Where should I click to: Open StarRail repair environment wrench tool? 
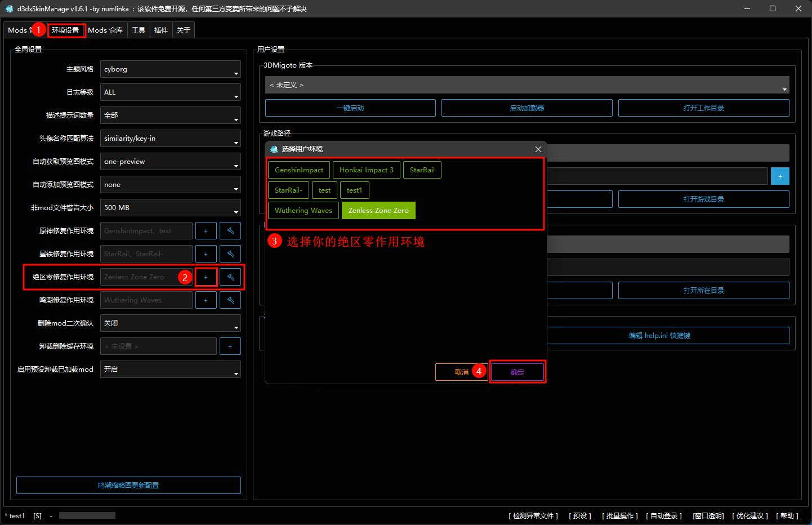pos(230,254)
